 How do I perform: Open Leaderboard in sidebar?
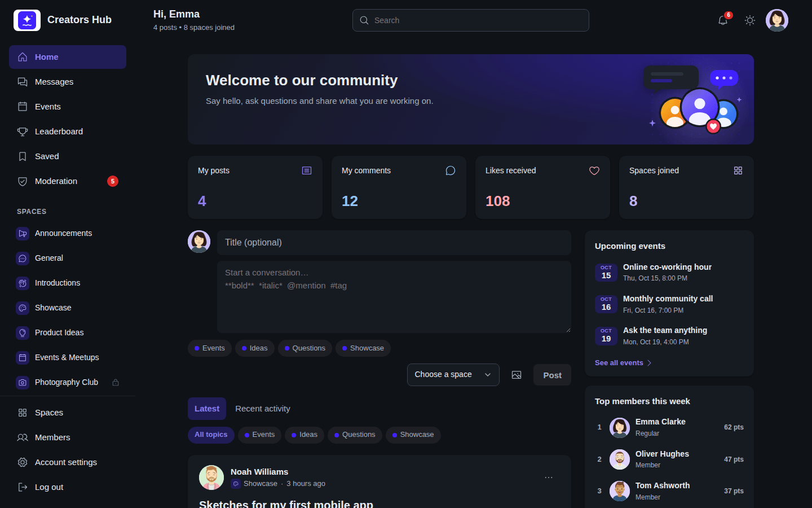(68, 132)
